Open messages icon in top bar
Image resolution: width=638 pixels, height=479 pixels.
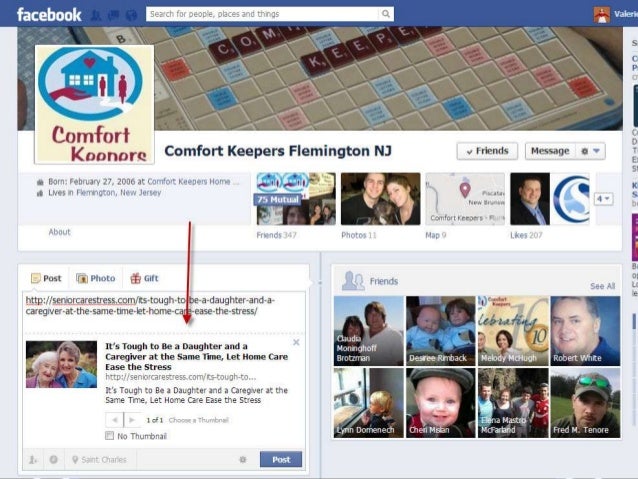[x=114, y=15]
